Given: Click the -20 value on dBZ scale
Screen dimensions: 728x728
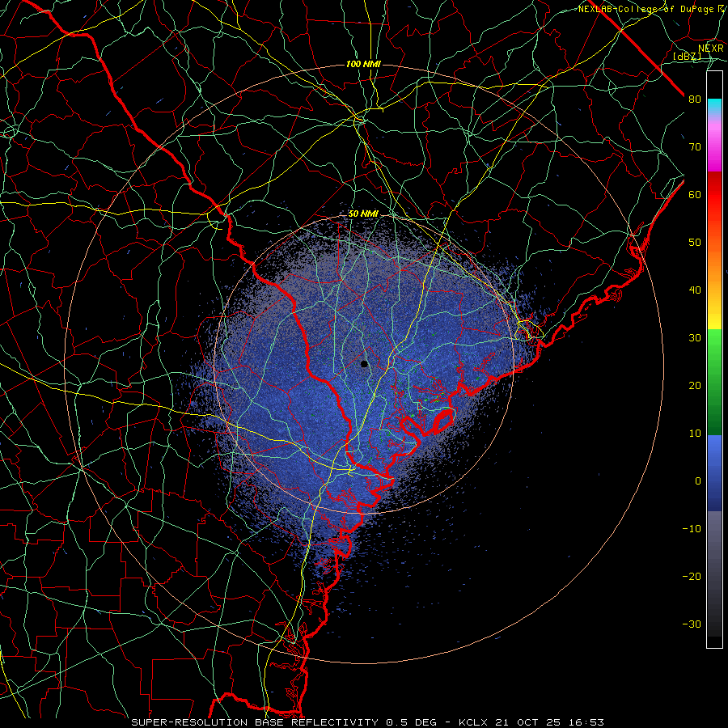Looking at the screenshot, I should click(692, 576).
